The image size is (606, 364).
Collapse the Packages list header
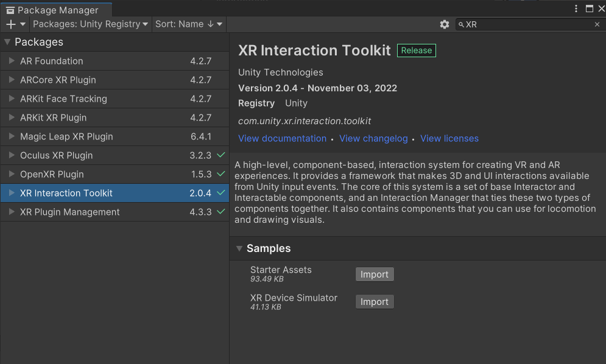click(x=7, y=42)
